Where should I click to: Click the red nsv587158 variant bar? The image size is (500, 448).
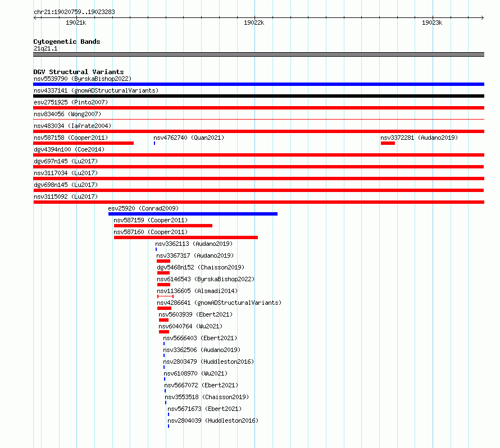pos(84,143)
